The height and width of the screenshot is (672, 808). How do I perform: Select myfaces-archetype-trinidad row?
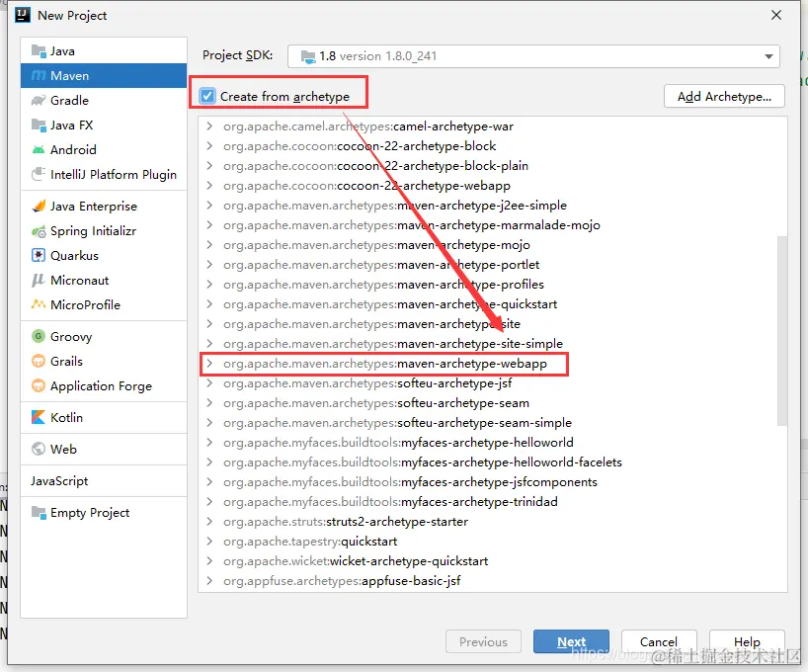coord(493,502)
